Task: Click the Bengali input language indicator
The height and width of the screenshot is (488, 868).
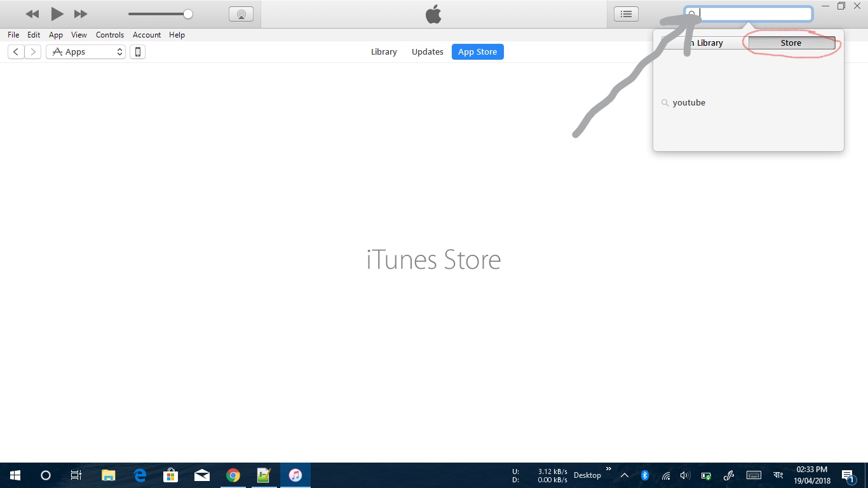Action: point(778,475)
